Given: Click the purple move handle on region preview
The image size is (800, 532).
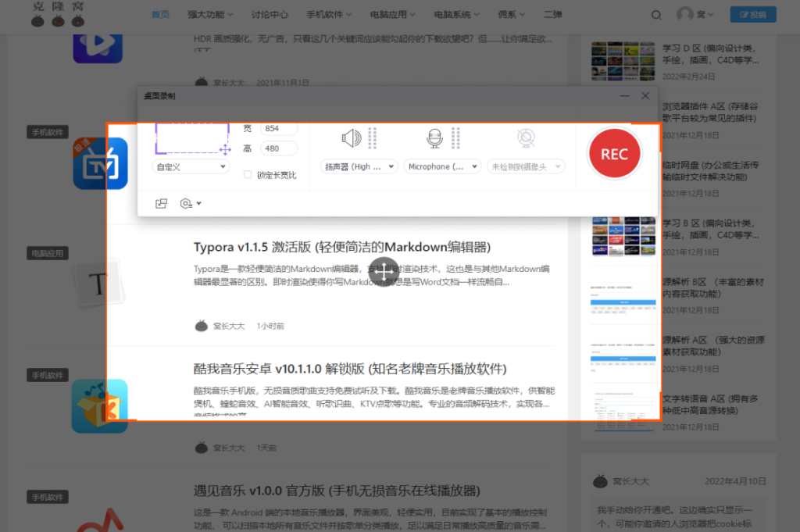Looking at the screenshot, I should click(225, 149).
